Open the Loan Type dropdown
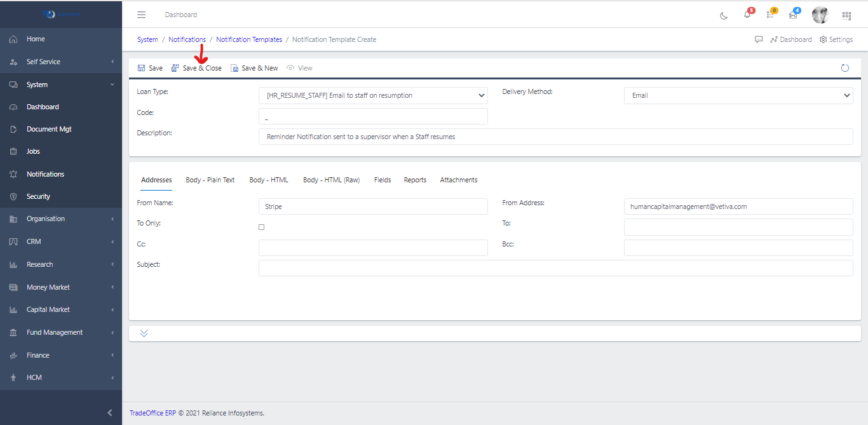Screen dimensions: 868x425 pyautogui.click(x=373, y=95)
